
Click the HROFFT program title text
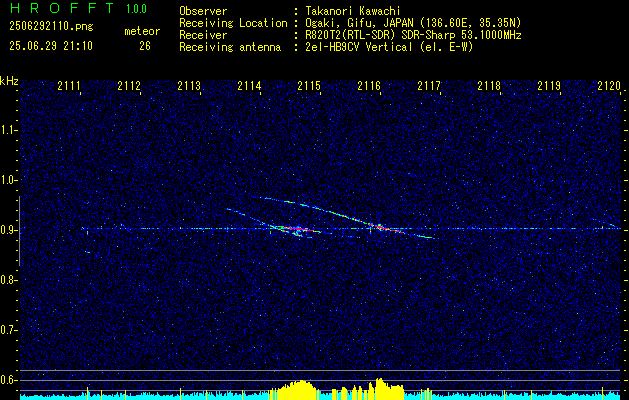click(62, 9)
